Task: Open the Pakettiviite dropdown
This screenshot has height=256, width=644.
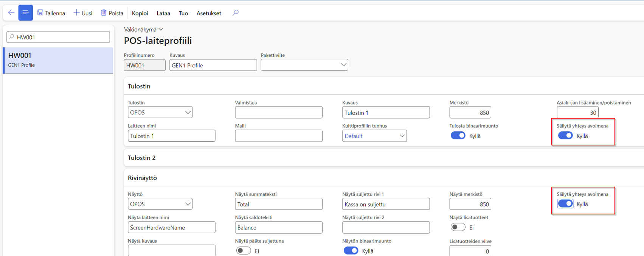Action: (x=304, y=65)
